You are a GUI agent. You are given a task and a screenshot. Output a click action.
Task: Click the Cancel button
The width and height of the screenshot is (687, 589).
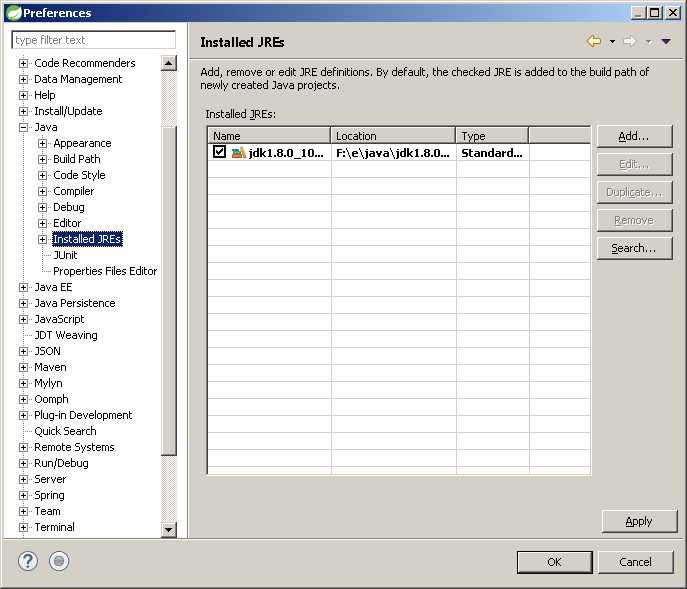635,562
